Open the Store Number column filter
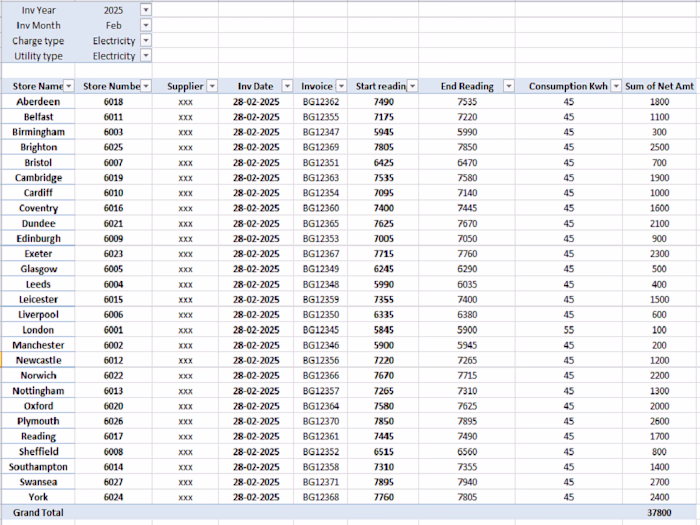 click(x=146, y=86)
